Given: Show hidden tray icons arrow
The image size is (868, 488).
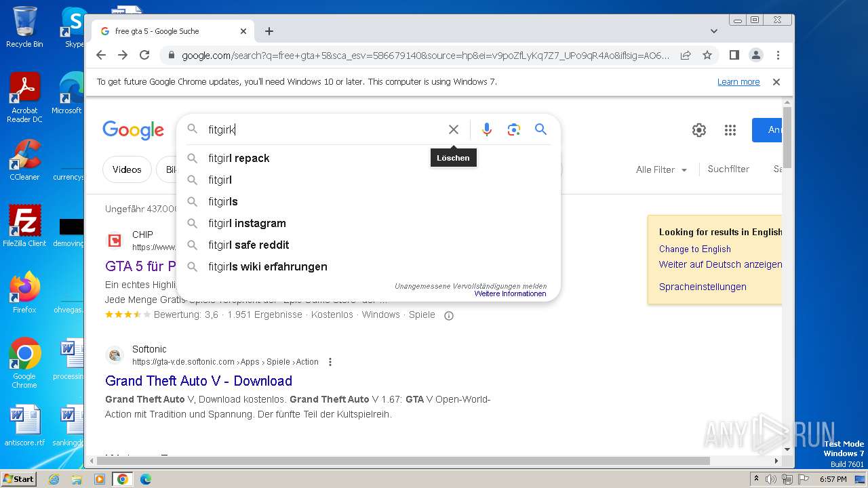Looking at the screenshot, I should click(x=756, y=479).
